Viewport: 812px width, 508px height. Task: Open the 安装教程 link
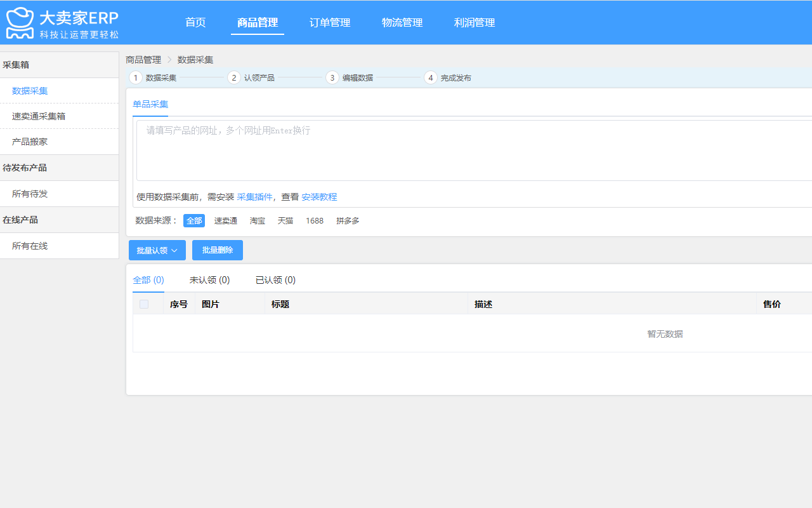[x=320, y=197]
